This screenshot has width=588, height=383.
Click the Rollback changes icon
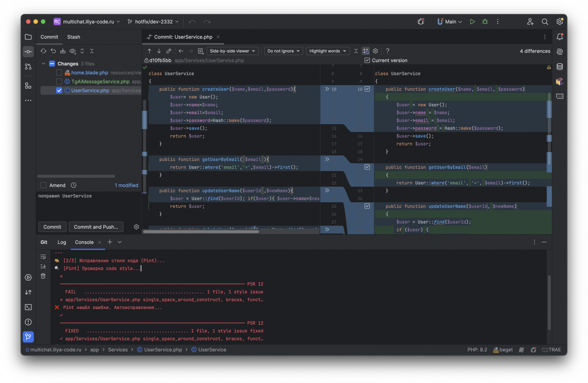click(53, 51)
